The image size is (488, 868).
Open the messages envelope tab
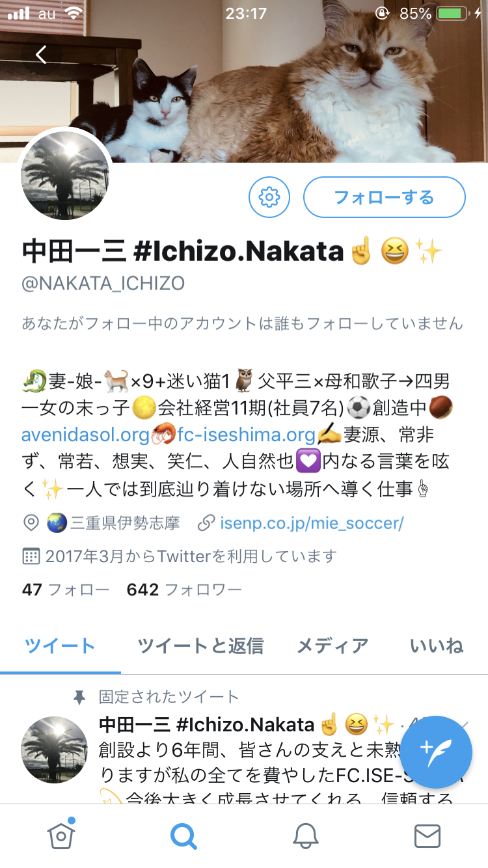click(x=427, y=836)
